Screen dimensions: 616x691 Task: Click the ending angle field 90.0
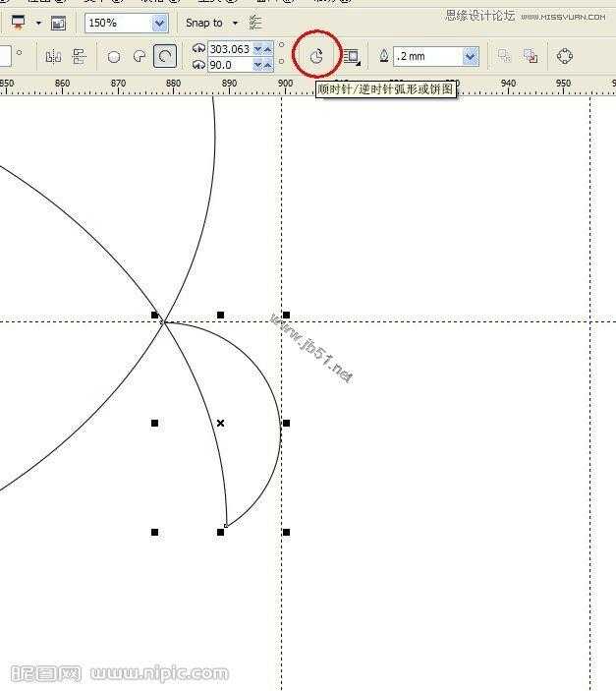[230, 65]
